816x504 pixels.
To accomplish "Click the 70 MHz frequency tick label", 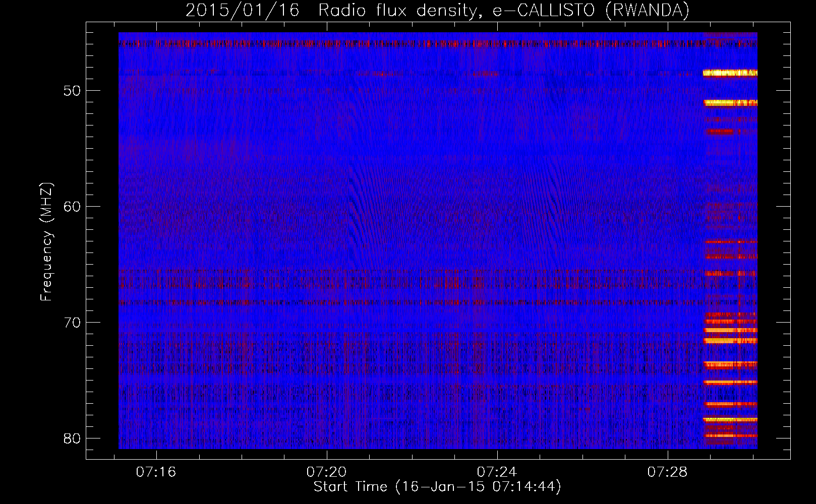I will (x=72, y=323).
